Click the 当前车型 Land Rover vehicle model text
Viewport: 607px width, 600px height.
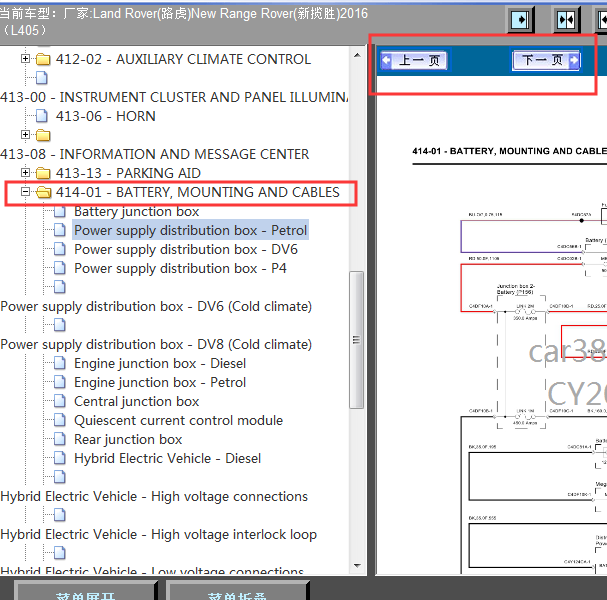(184, 21)
